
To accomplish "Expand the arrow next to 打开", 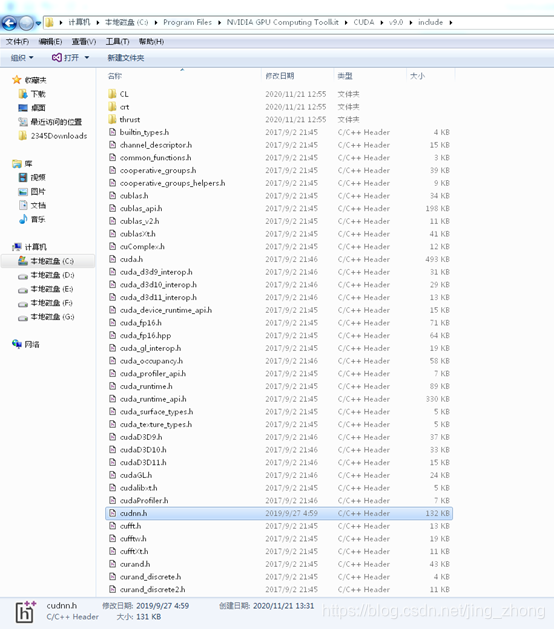I will tap(87, 58).
